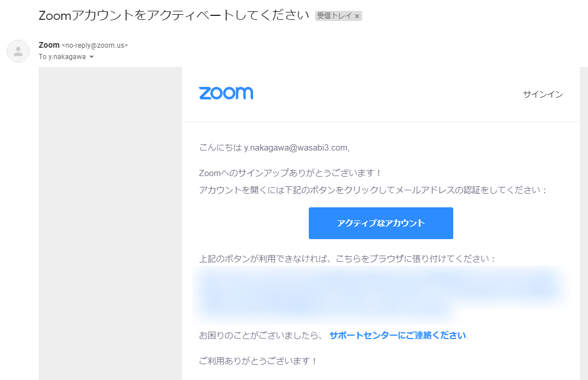Click the blurred activation URL link
Viewport: 588px width, 380px height.
point(379,294)
